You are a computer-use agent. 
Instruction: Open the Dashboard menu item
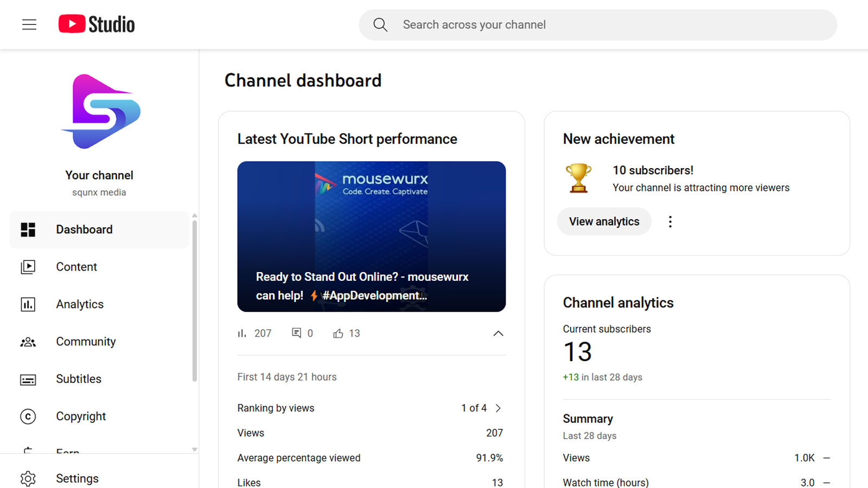tap(99, 229)
